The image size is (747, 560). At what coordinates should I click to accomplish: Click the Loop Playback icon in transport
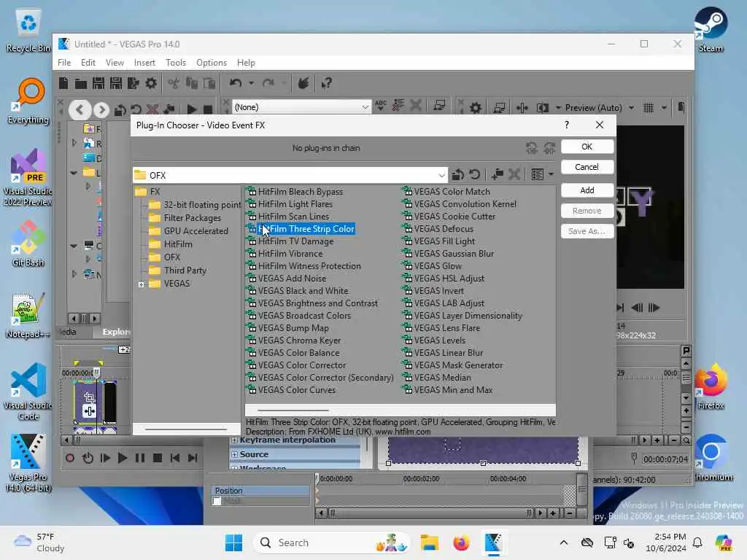(x=88, y=458)
